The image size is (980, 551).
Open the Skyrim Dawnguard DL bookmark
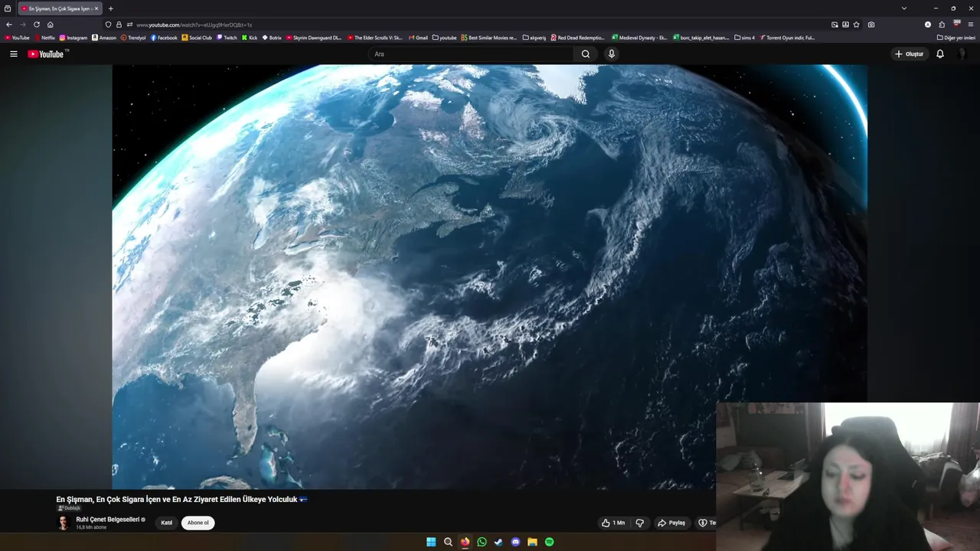point(314,37)
